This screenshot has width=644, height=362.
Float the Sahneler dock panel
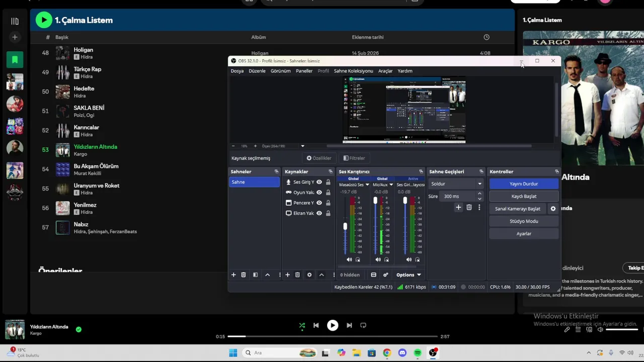(x=276, y=171)
